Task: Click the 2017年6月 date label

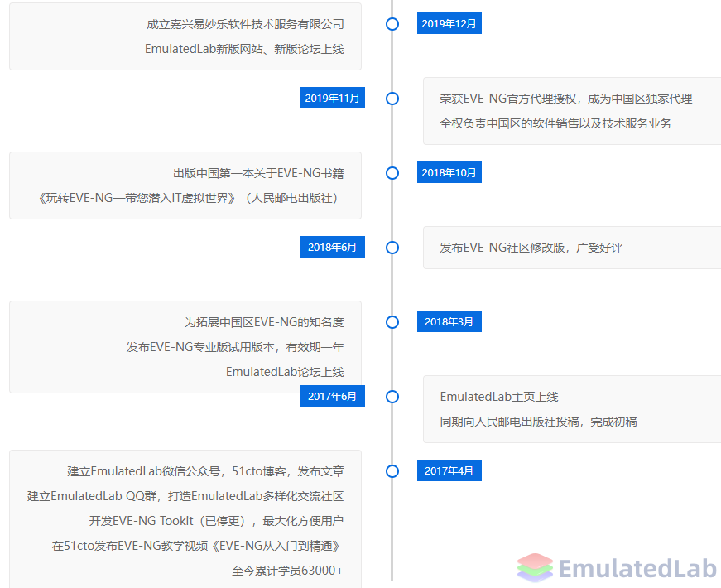Action: (333, 396)
